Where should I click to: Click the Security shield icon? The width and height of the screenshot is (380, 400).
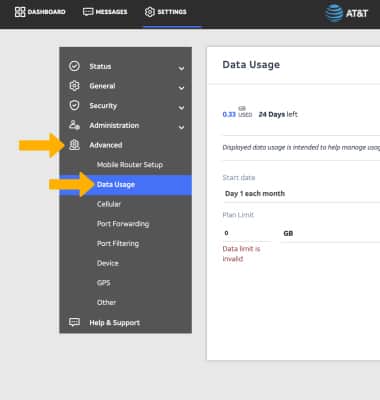click(74, 105)
